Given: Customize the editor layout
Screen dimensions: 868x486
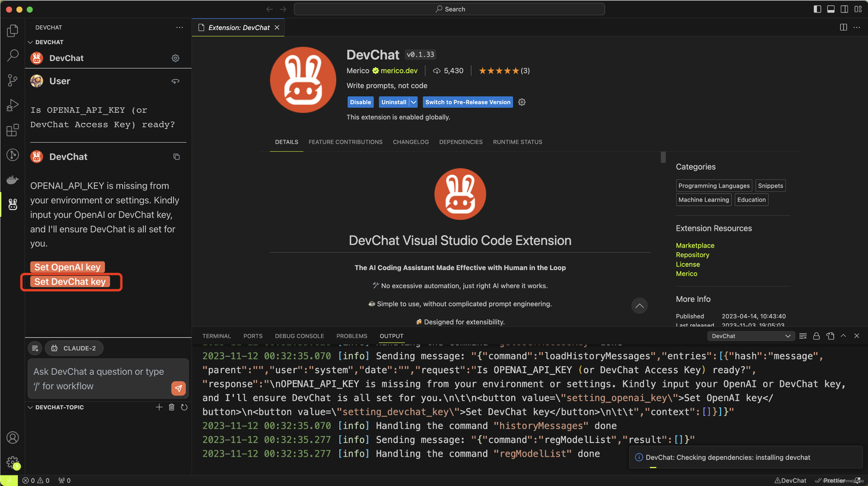Looking at the screenshot, I should click(x=858, y=9).
